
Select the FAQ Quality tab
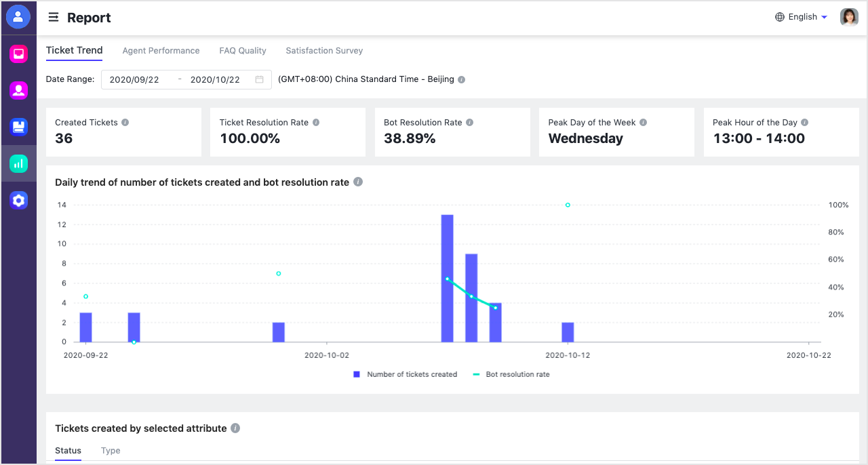pyautogui.click(x=242, y=50)
